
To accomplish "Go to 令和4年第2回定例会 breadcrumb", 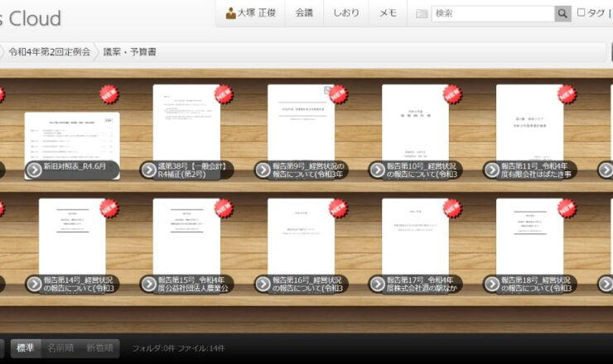I will tap(50, 51).
